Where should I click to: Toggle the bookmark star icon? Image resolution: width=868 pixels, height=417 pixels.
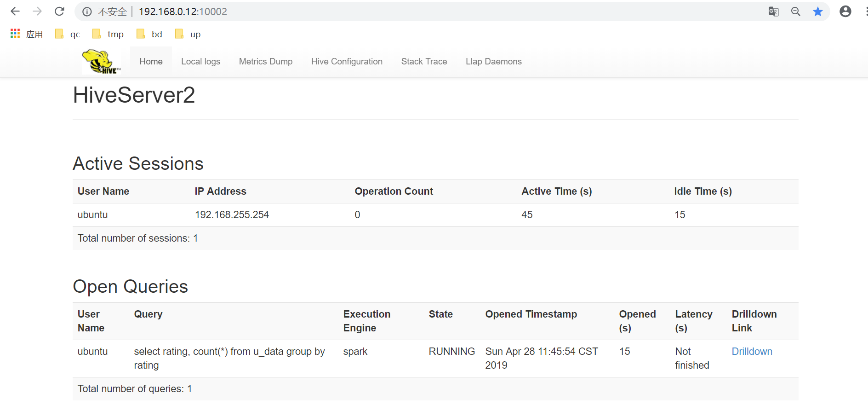(818, 12)
